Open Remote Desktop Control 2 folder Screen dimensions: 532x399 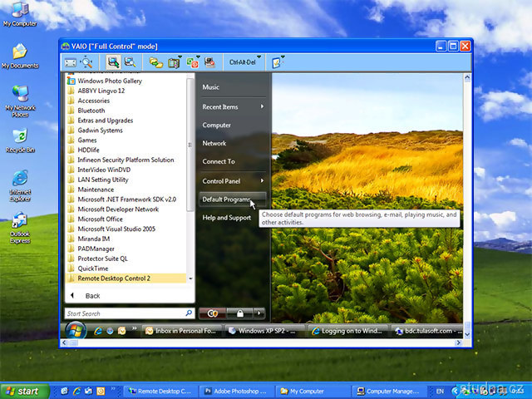(x=114, y=278)
